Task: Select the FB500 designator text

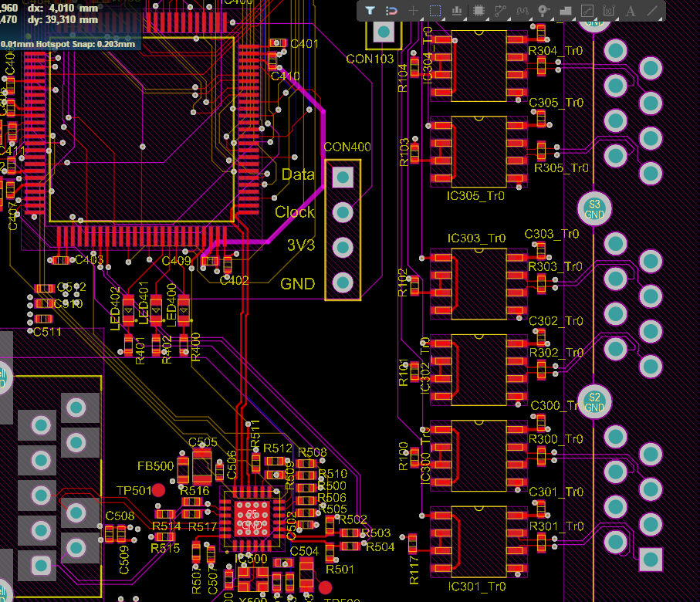Action: [155, 466]
